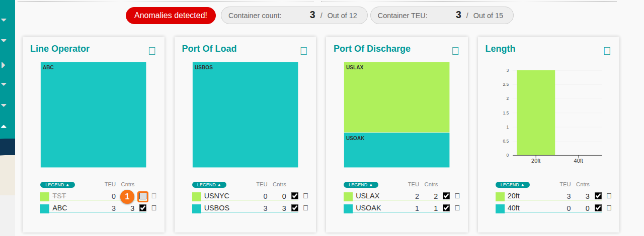This screenshot has height=236, width=644.
Task: Collapse the Line Operator LEGEND
Action: (x=57, y=185)
